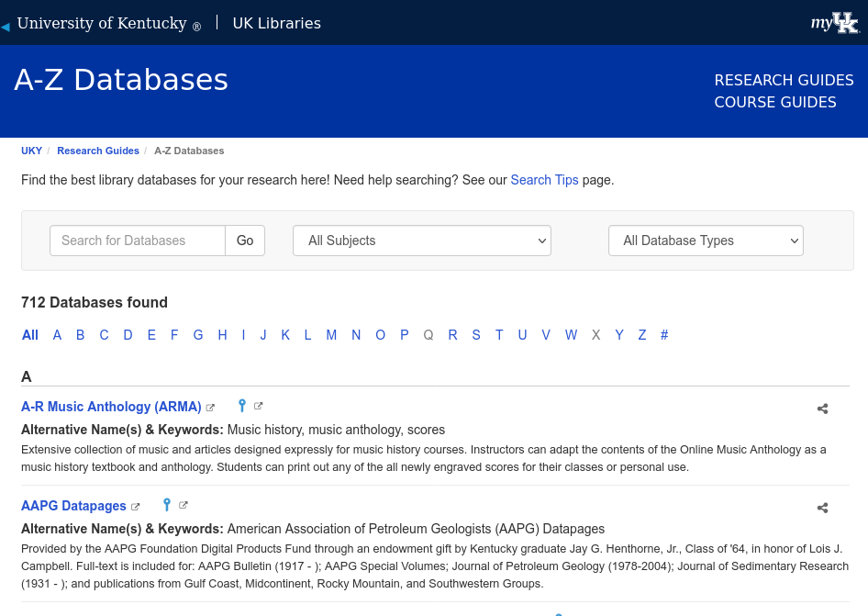Filter databases by letter Z

642,335
